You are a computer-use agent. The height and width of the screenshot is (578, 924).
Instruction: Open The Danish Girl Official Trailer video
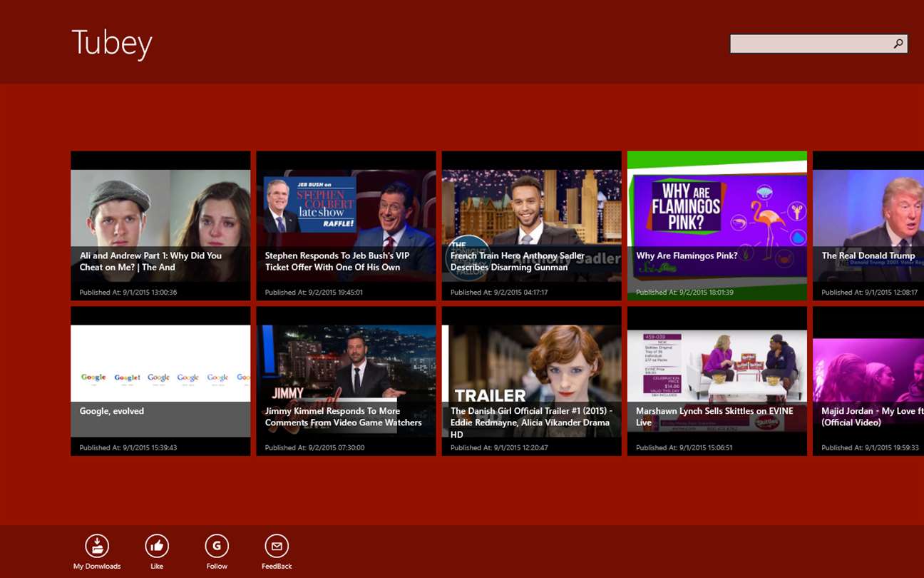point(531,381)
